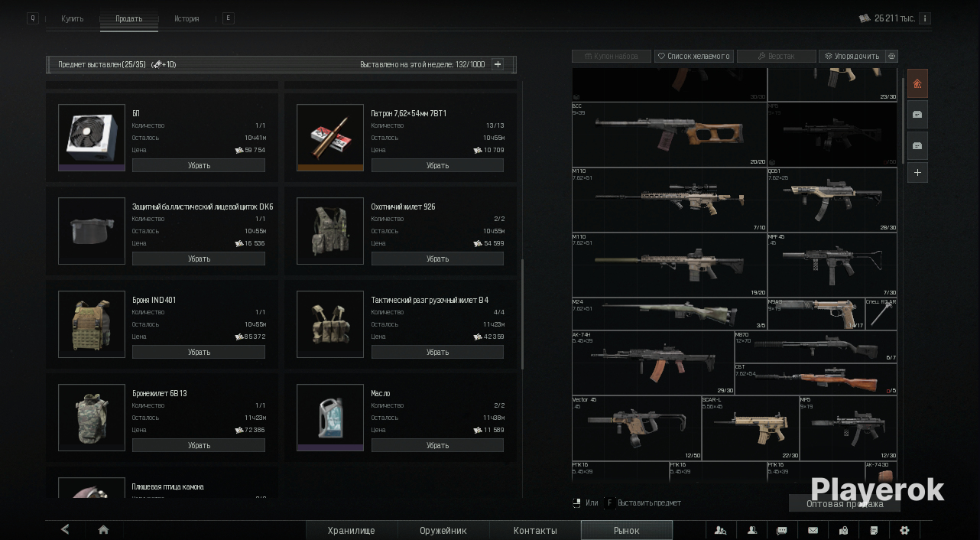
Task: Remove the Масло listing
Action: point(437,445)
